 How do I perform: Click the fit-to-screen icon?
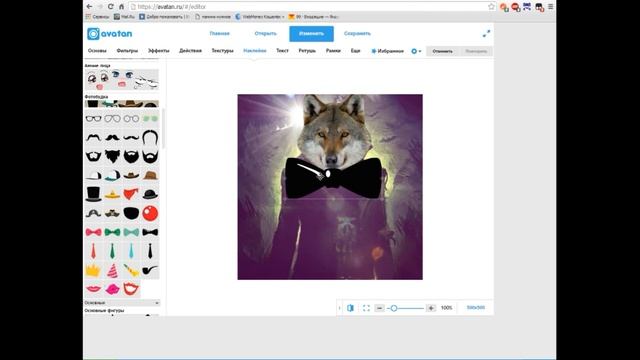pos(366,308)
